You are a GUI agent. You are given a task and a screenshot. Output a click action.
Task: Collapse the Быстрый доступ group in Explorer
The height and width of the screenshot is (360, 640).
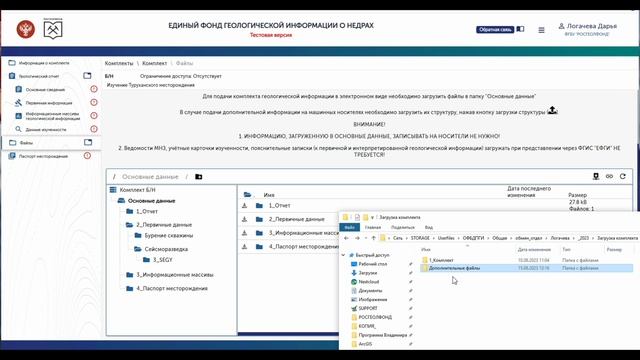click(343, 255)
